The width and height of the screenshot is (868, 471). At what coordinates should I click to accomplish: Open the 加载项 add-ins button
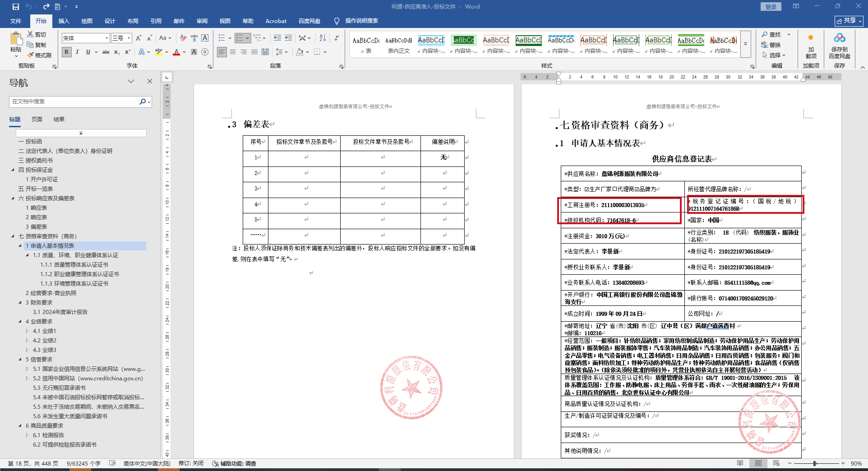[x=811, y=46]
